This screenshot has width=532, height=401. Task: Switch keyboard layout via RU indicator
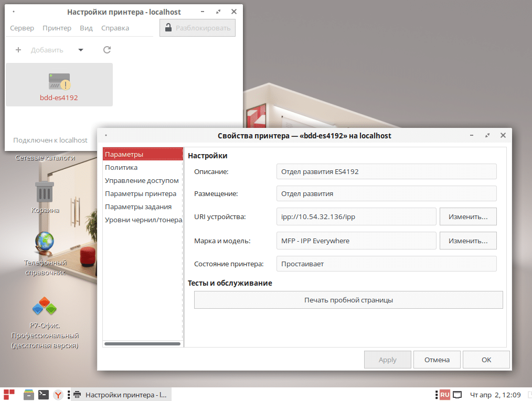point(443,394)
